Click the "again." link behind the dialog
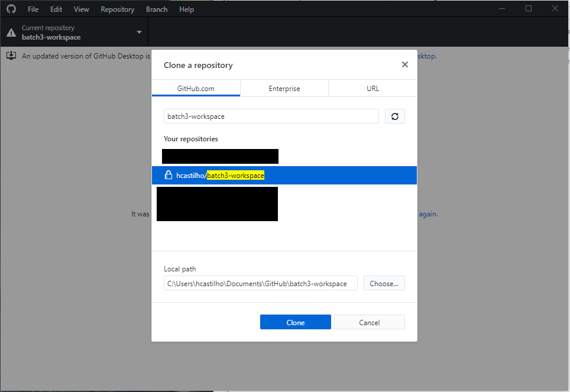The width and height of the screenshot is (570, 392). pos(428,214)
